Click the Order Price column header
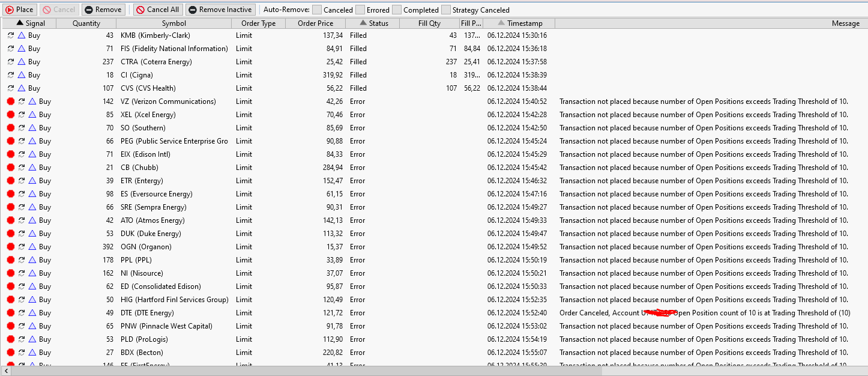Image resolution: width=868 pixels, height=376 pixels. click(x=316, y=23)
